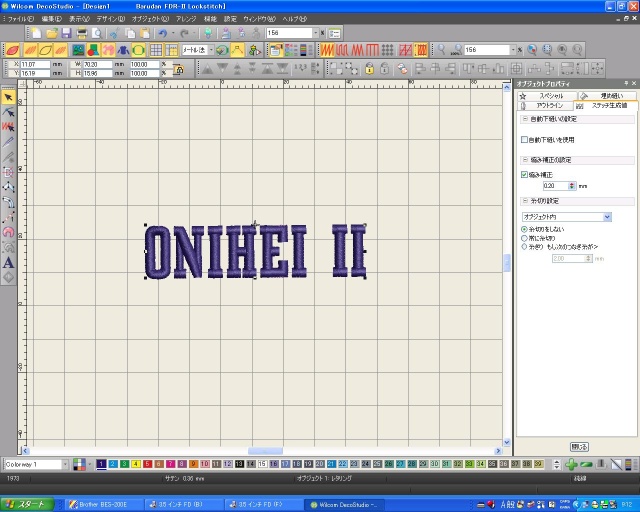Click the Undo arrow icon
This screenshot has height=512, width=640.
coord(160,33)
